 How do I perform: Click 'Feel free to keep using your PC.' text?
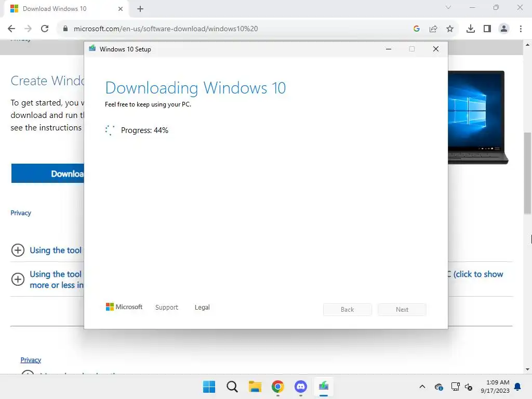click(148, 104)
